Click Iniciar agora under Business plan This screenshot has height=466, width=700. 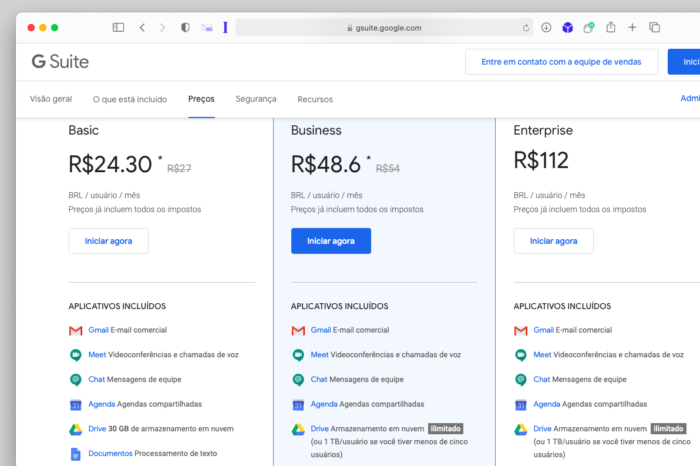coord(331,241)
